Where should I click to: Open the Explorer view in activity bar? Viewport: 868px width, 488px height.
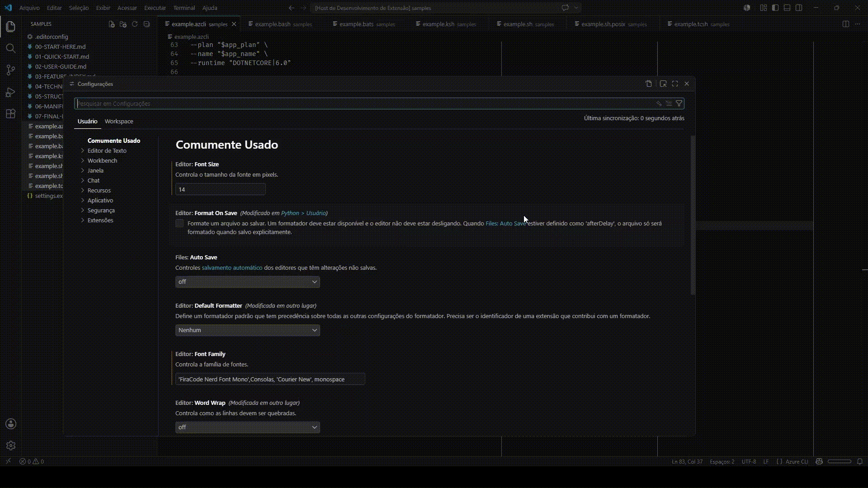pos(11,27)
